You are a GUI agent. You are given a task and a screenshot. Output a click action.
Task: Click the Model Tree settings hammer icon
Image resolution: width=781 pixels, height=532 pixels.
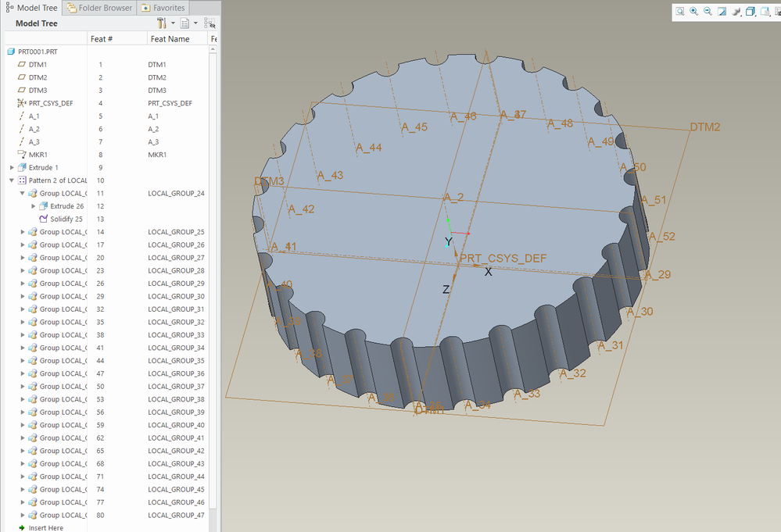click(x=162, y=23)
